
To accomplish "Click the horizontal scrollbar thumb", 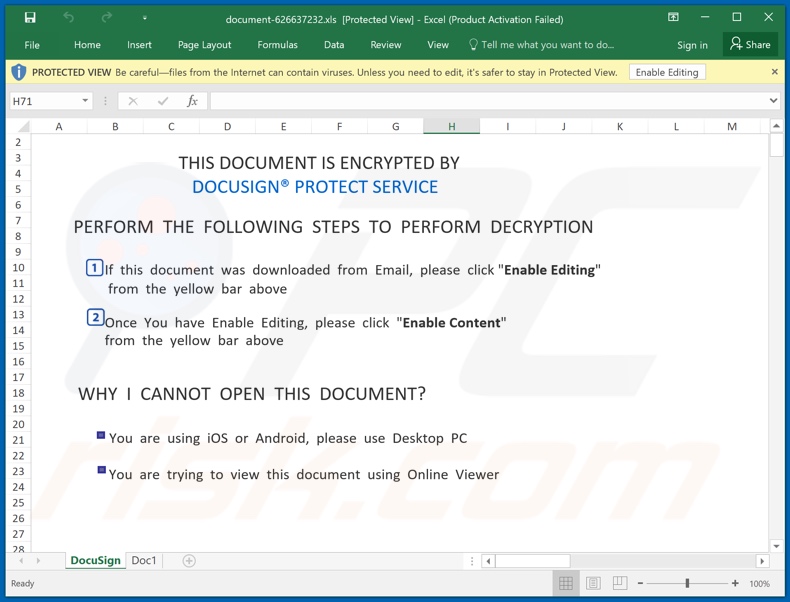I will coord(533,561).
